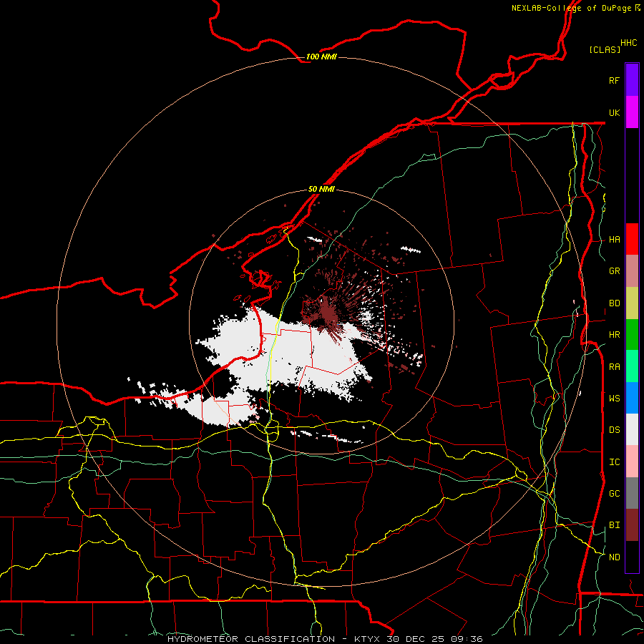
Task: Click the BI brown legend swatch
Action: [x=632, y=525]
